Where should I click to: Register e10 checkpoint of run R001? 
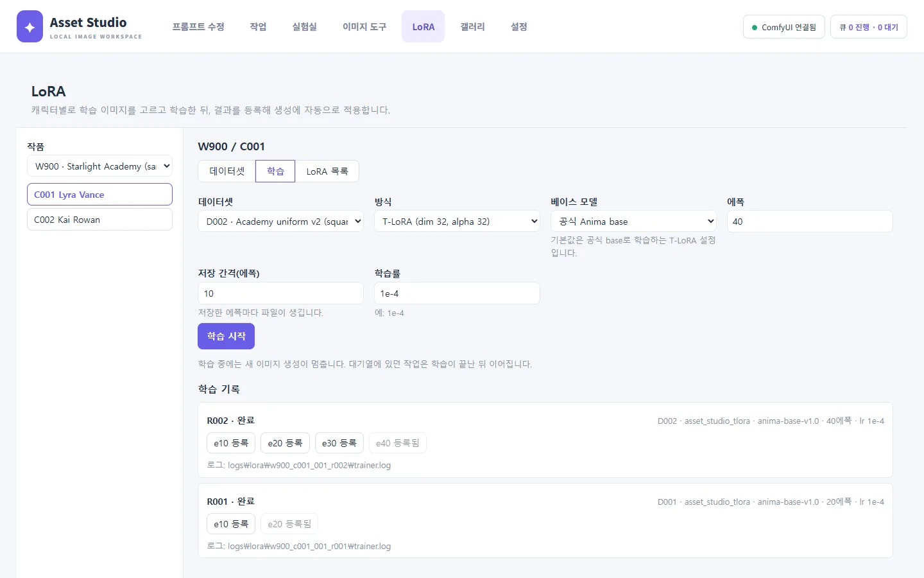click(231, 524)
